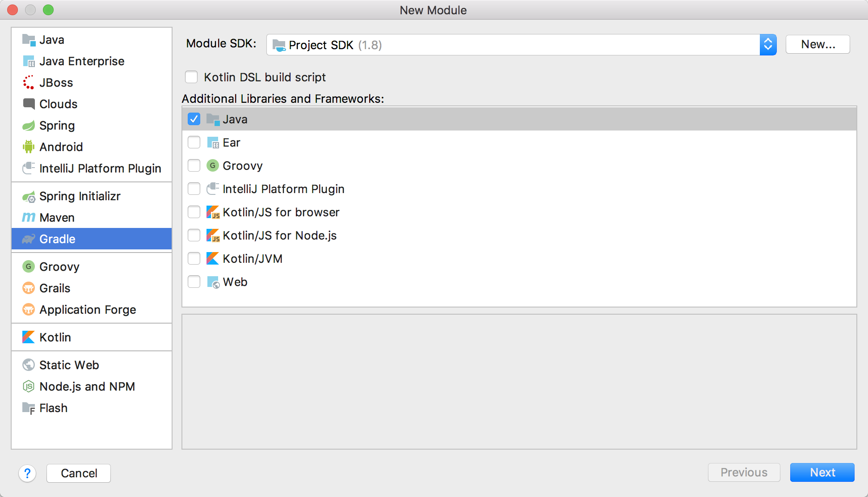The width and height of the screenshot is (868, 497).
Task: Select the Android module type label
Action: coord(61,147)
